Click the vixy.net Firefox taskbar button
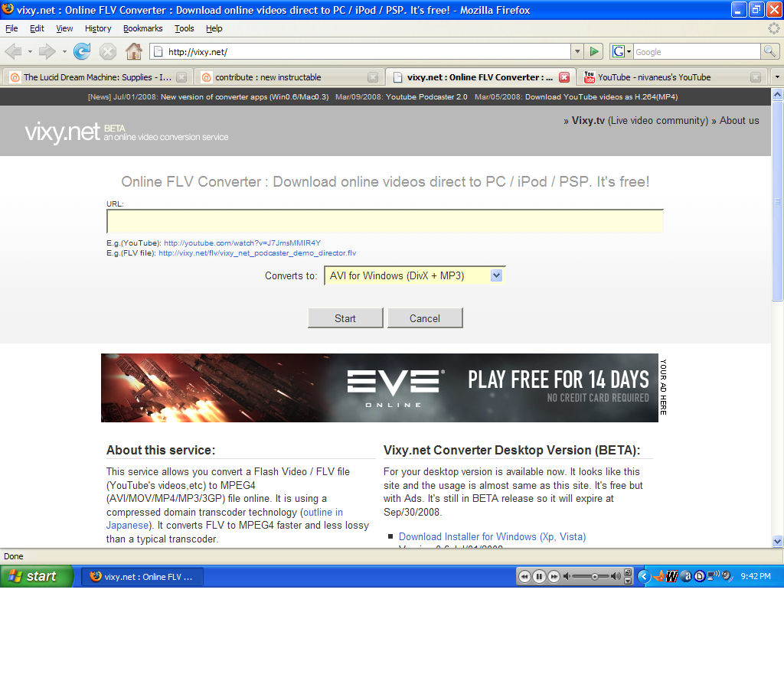784x697 pixels. [142, 577]
